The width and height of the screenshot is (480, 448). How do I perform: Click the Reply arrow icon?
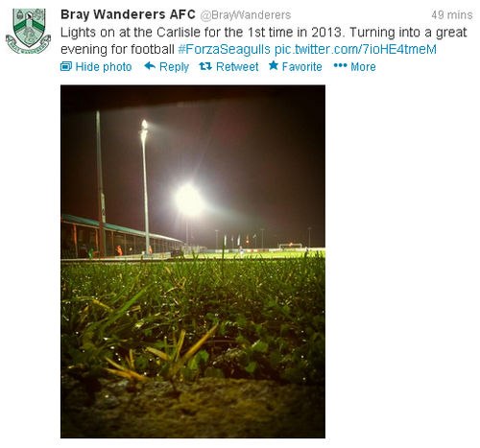pos(150,66)
